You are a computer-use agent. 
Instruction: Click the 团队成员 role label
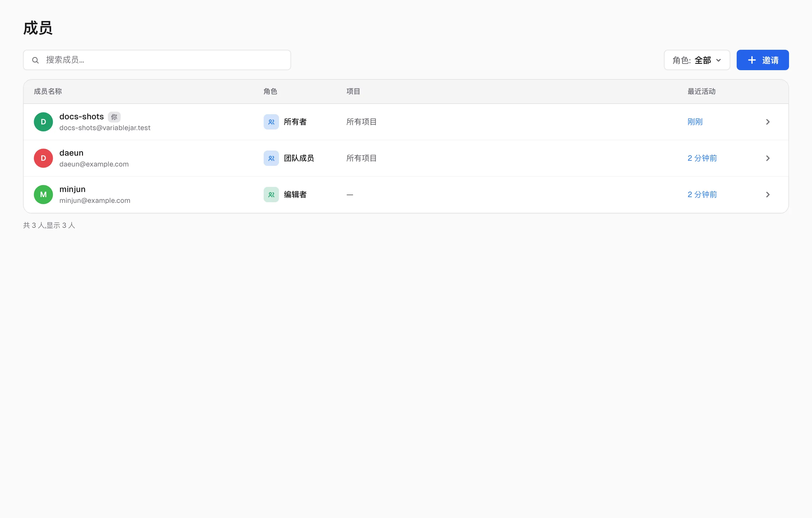pos(299,158)
